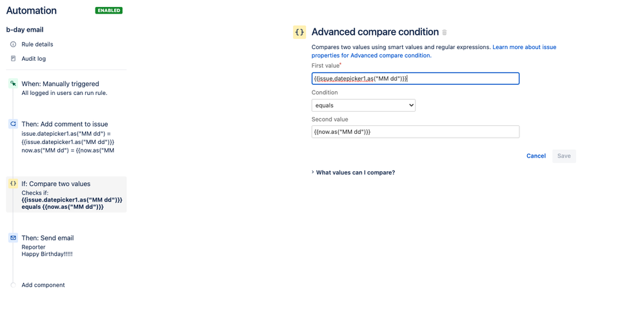Click the First value input field

415,79
